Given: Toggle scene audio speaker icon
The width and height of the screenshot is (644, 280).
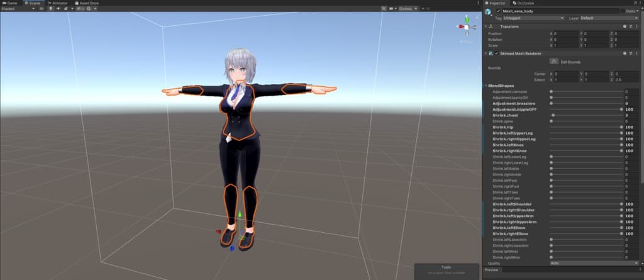Looking at the screenshot, I should pos(58,8).
